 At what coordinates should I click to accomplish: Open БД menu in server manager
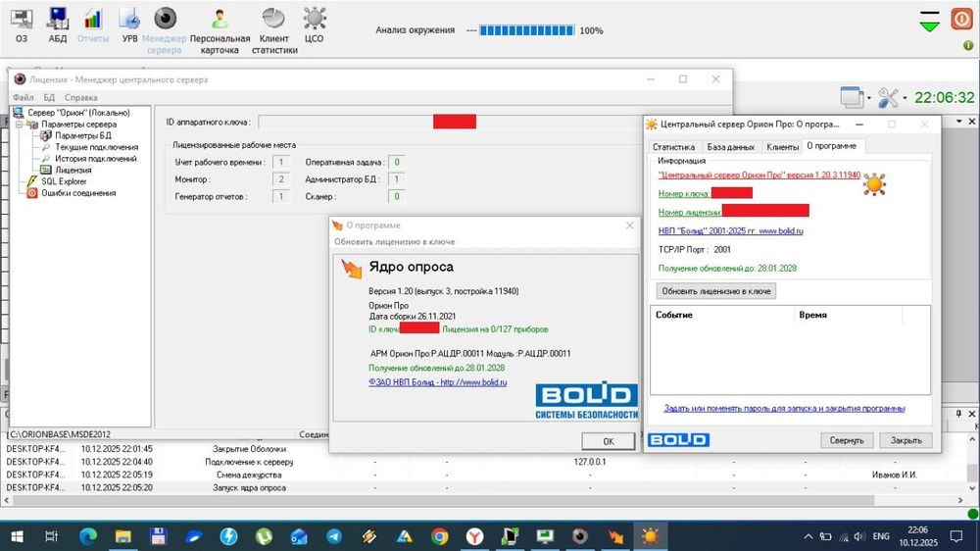[49, 98]
